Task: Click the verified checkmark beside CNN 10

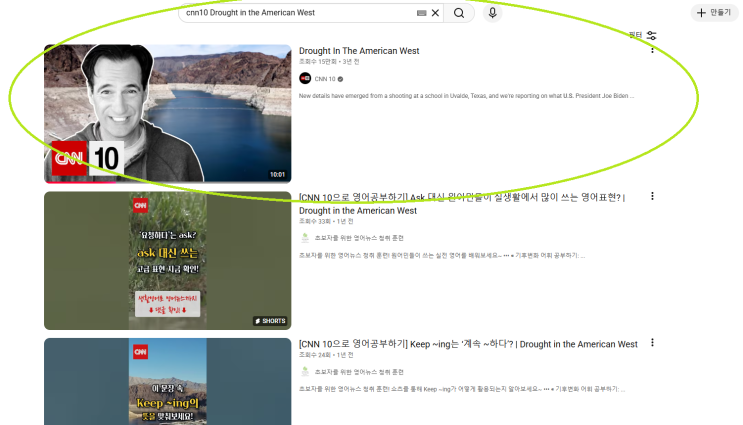Action: pyautogui.click(x=340, y=79)
